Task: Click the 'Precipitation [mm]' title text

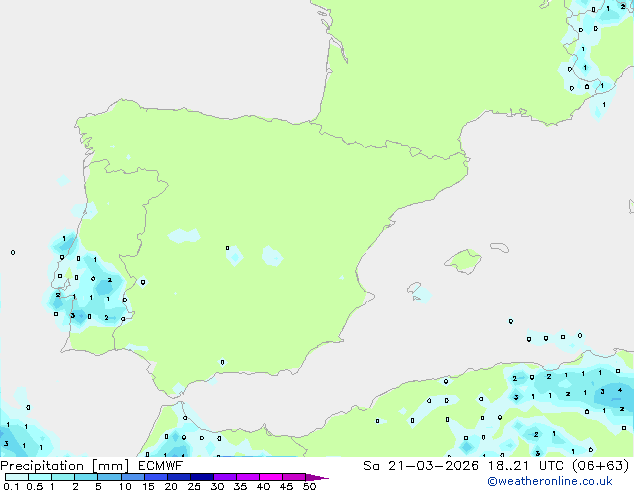Action: 65,466
